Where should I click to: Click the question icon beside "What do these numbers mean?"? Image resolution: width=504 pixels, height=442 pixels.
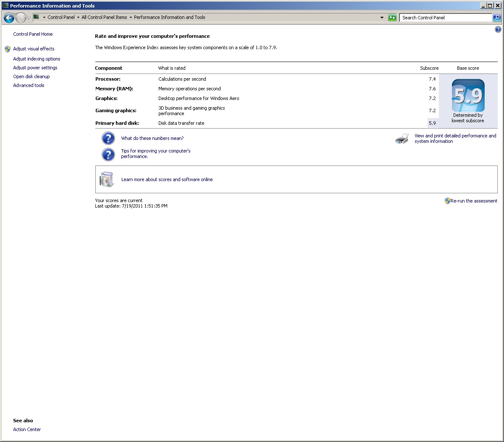tap(108, 138)
